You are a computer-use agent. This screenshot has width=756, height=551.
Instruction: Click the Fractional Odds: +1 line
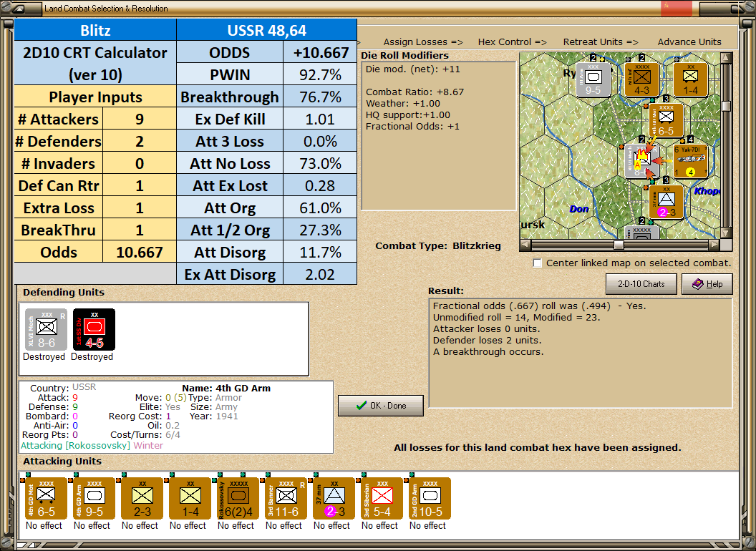[x=412, y=127]
